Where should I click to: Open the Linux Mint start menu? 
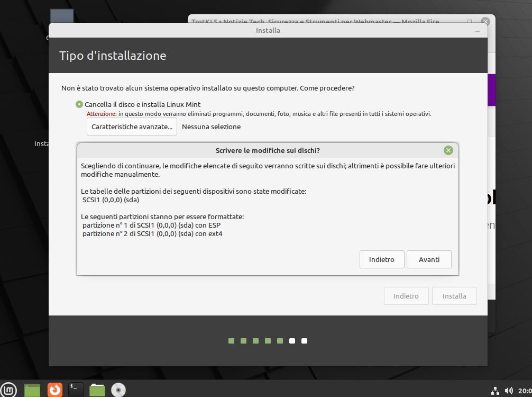tap(9, 390)
